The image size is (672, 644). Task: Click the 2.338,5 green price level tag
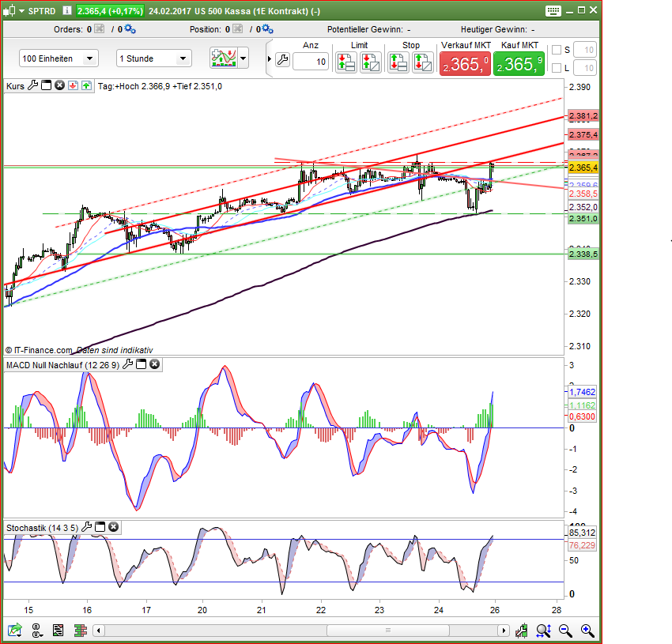[x=583, y=254]
